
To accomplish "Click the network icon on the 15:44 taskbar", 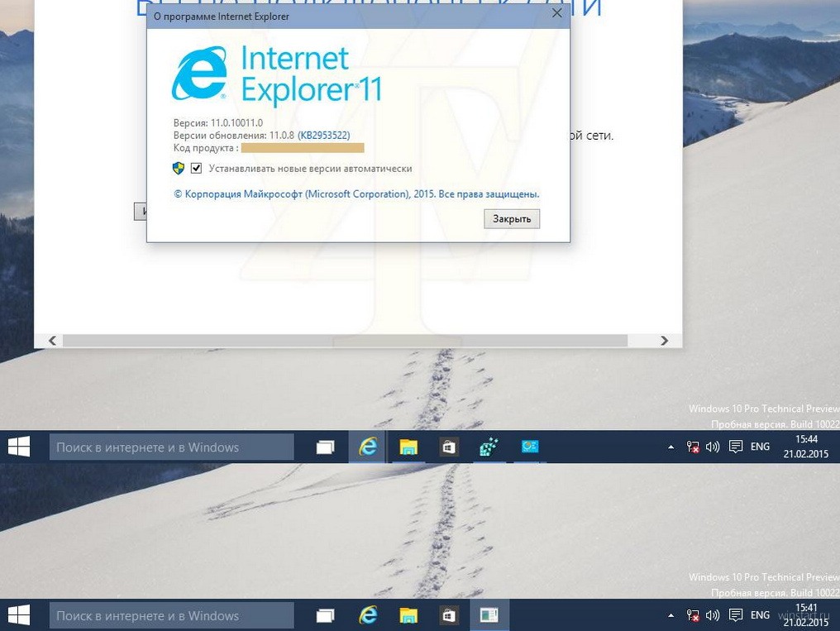I will (x=693, y=447).
